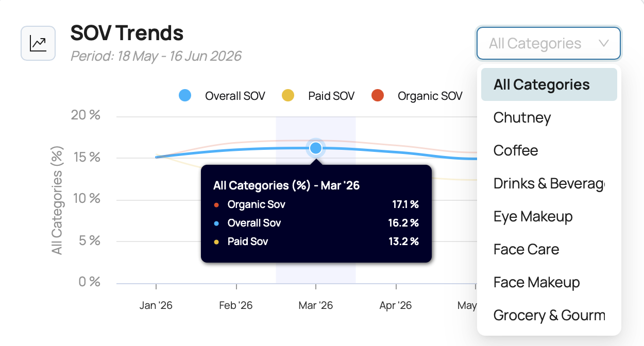Viewport: 644px width, 346px height.
Task: Click the Overall SOV legend text
Action: (235, 96)
